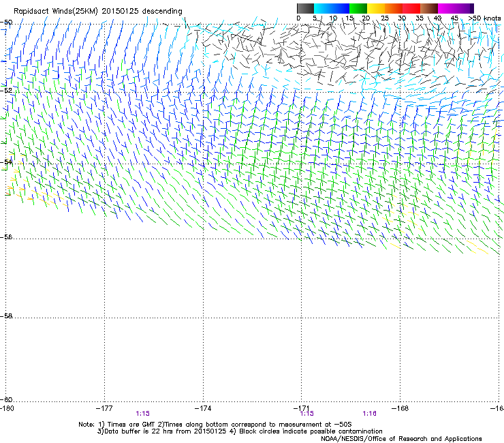This screenshot has width=504, height=443.
Task: Pick the yellow 20-25 knots legend swatch
Action: (x=376, y=8)
